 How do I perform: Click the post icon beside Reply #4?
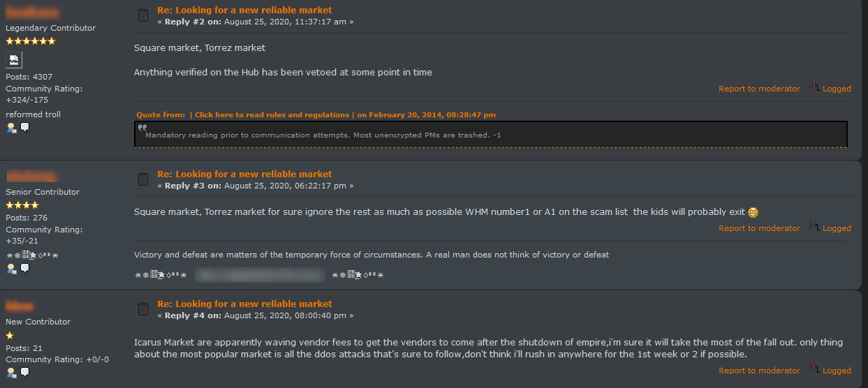point(142,309)
